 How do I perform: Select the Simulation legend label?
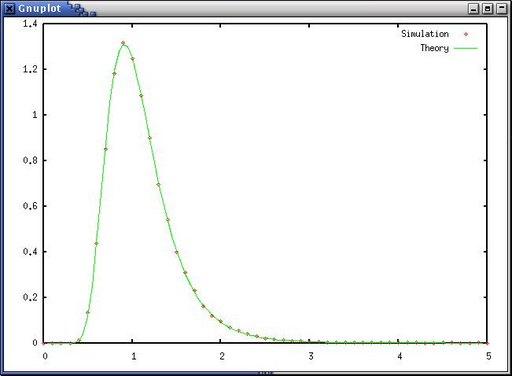(425, 34)
